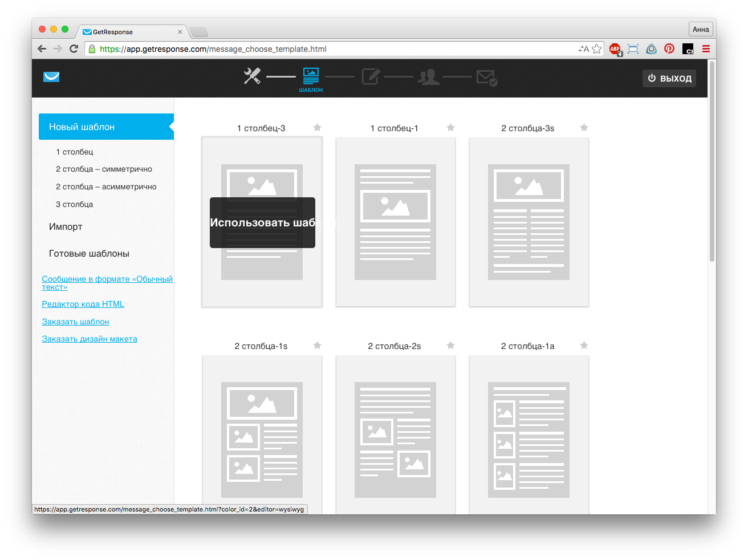
Task: Favorite the '2 столбца-2s' template star
Action: coord(450,346)
